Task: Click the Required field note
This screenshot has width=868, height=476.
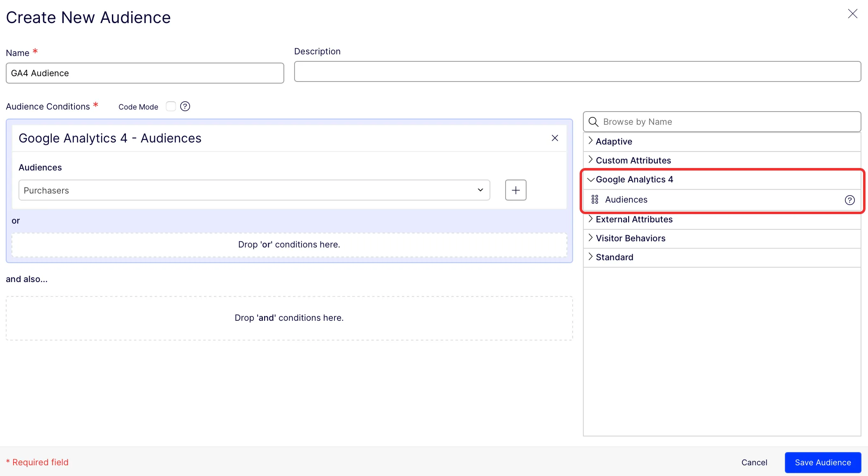Action: (37, 462)
